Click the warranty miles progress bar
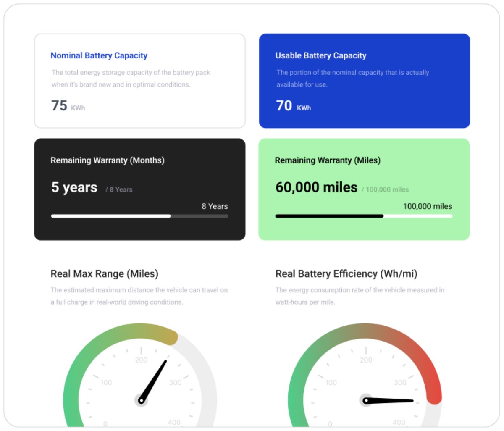504x431 pixels. tap(364, 216)
